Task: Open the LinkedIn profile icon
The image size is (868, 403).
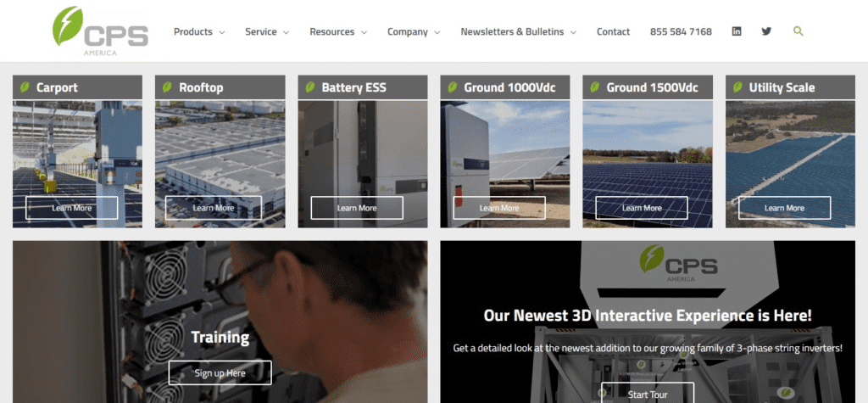Action: point(737,31)
